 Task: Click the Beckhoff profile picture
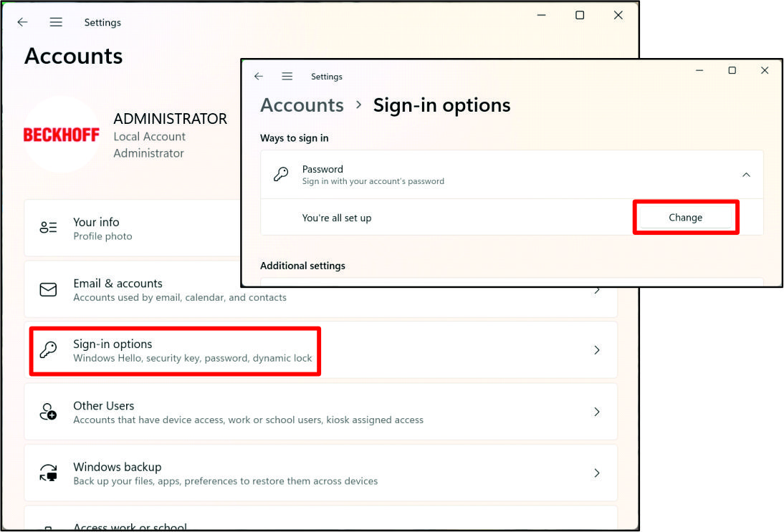(62, 135)
